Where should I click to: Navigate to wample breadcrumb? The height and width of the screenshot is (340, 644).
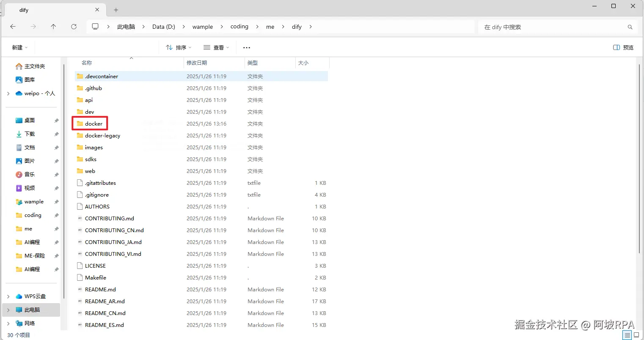click(x=203, y=27)
